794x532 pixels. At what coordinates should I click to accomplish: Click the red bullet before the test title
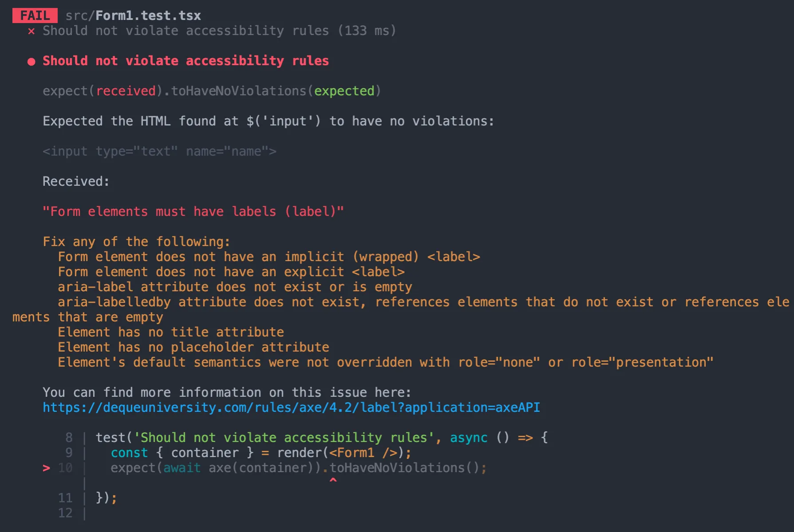tap(31, 62)
